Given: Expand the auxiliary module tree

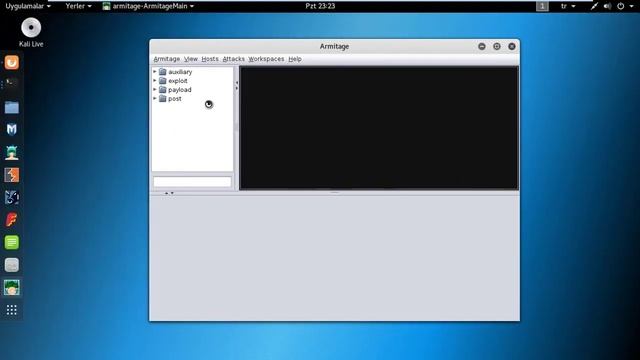Looking at the screenshot, I should (155, 72).
